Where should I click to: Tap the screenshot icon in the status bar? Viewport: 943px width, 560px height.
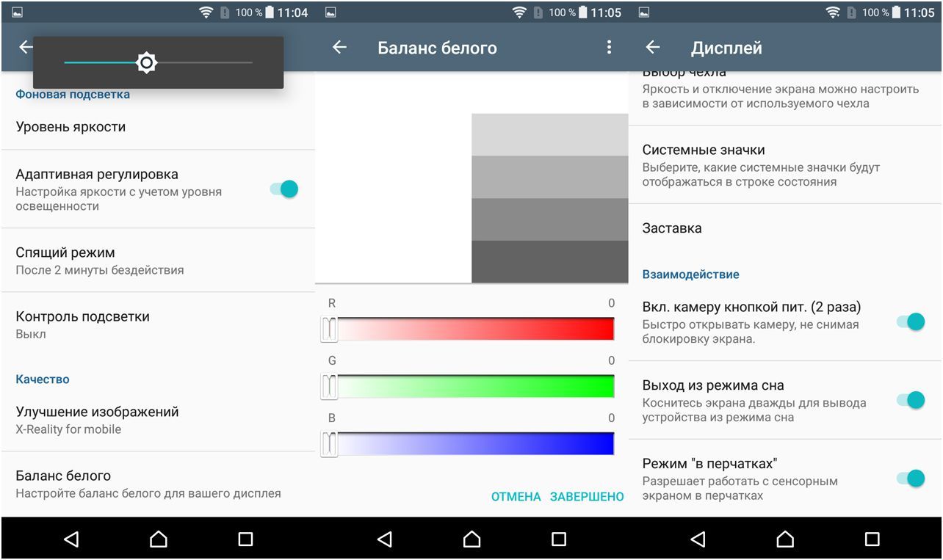(x=18, y=12)
